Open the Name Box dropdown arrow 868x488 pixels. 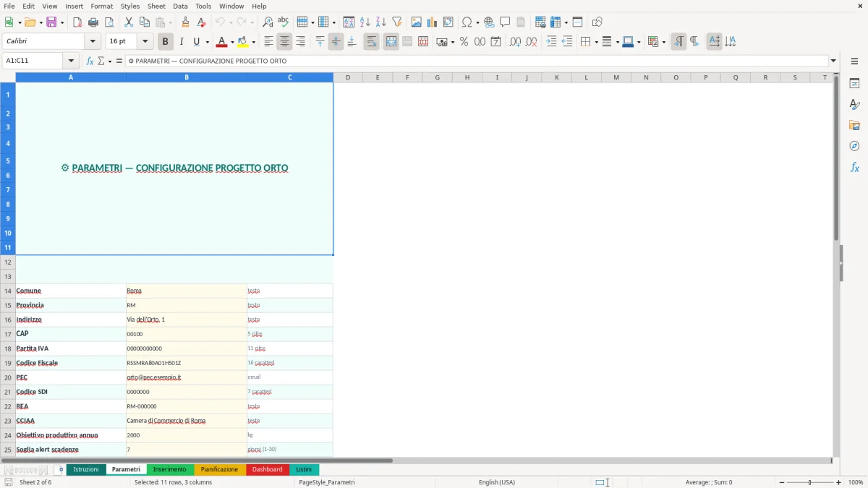[70, 61]
